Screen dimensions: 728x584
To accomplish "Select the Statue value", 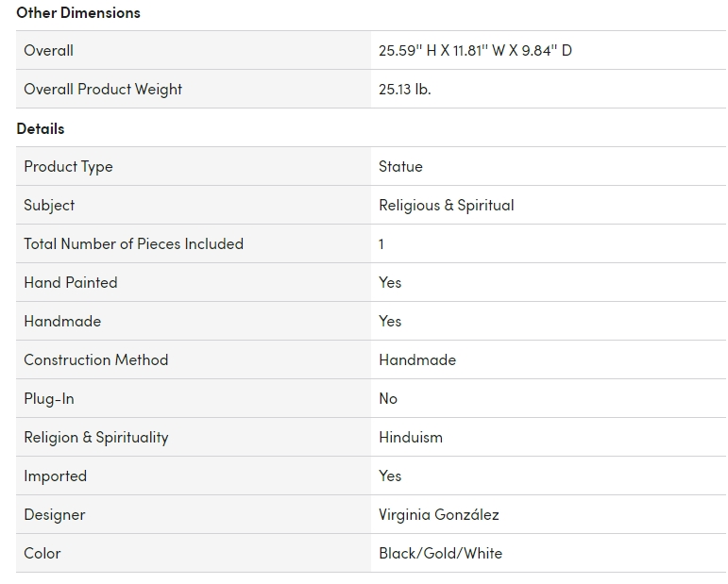I will [400, 166].
